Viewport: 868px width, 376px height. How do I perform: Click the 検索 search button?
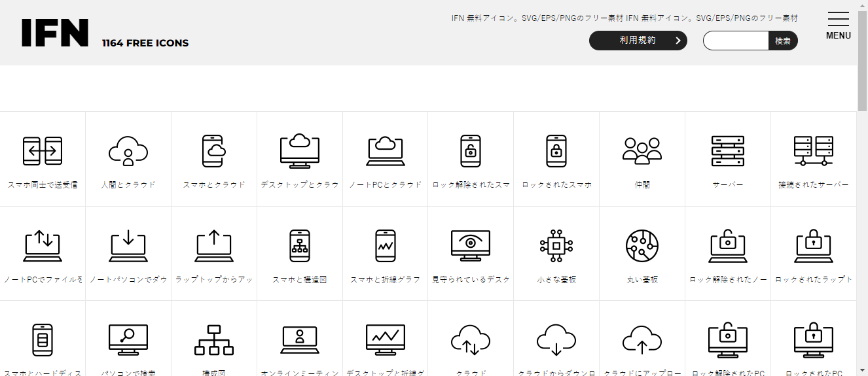point(783,41)
